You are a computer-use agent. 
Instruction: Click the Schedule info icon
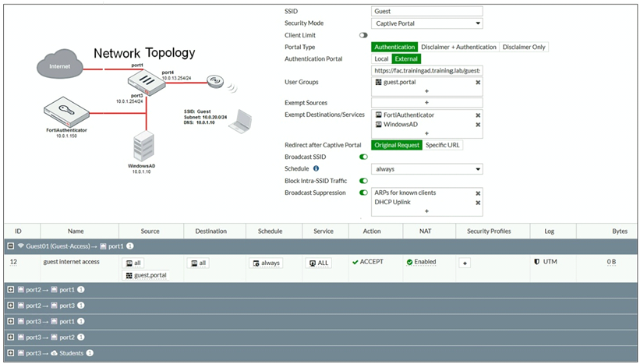coord(316,168)
